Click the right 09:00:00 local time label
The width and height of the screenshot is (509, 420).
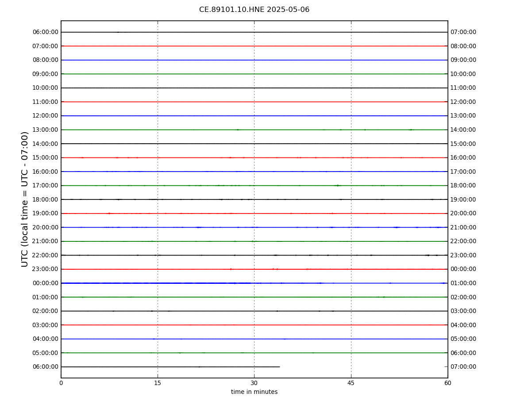click(463, 60)
